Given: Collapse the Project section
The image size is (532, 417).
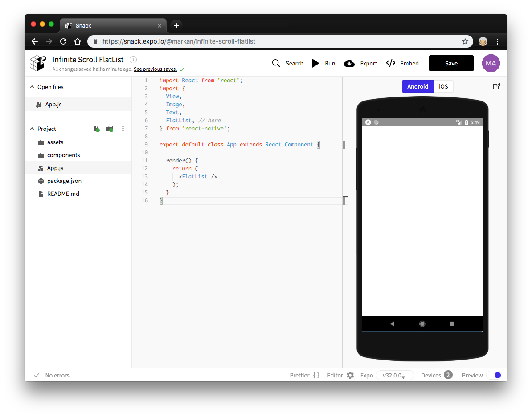Looking at the screenshot, I should point(32,129).
